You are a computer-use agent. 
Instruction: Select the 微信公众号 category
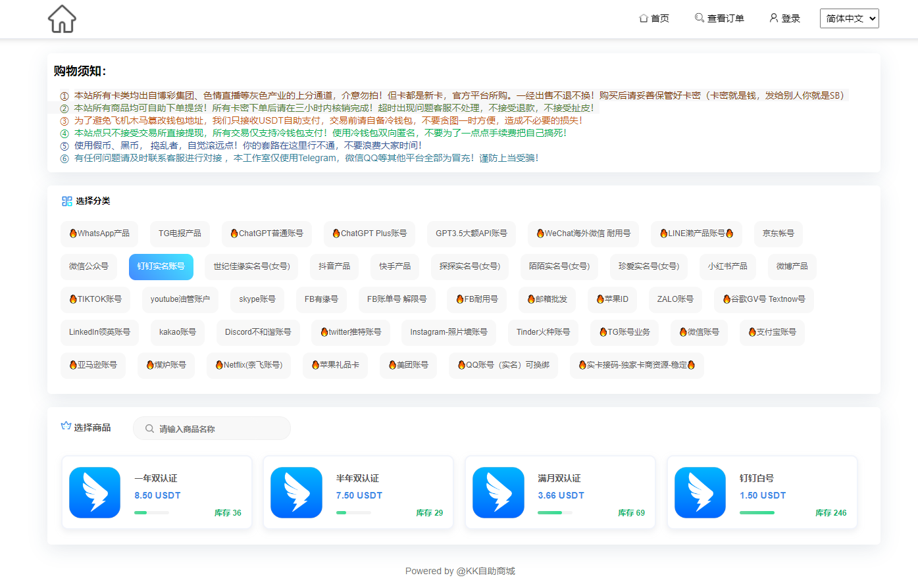89,266
